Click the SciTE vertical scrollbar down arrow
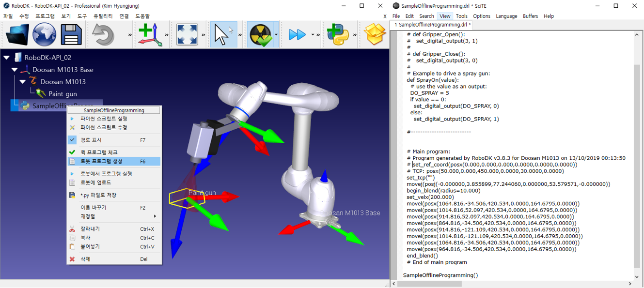The image size is (644, 288). click(637, 277)
